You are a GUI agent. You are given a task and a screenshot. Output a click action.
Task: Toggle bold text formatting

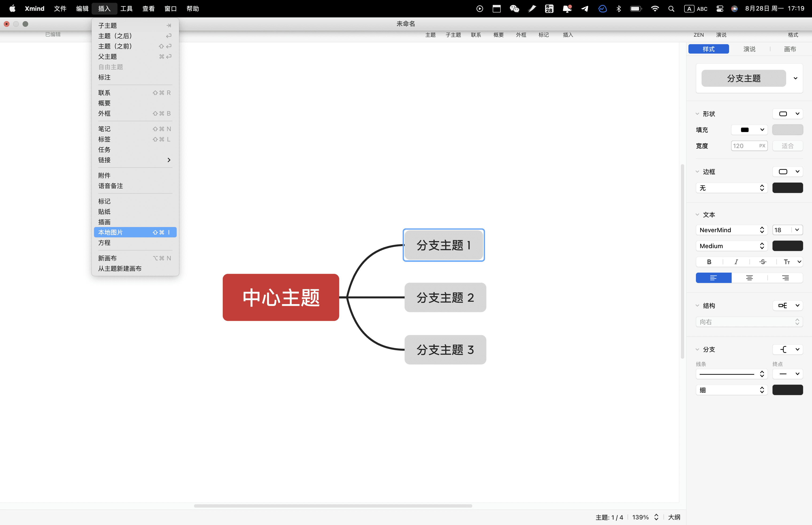click(709, 262)
